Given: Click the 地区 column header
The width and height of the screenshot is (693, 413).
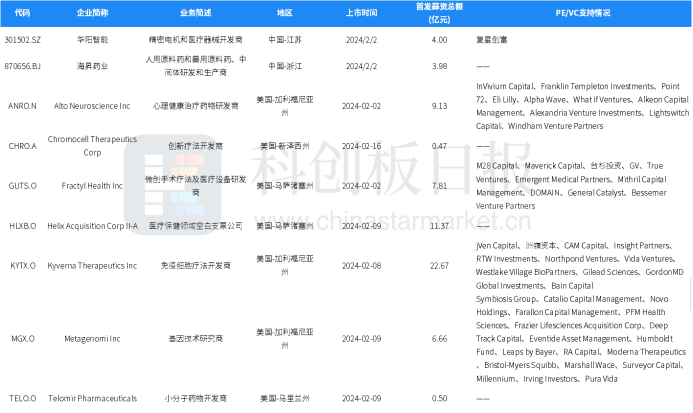Looking at the screenshot, I should 285,13.
